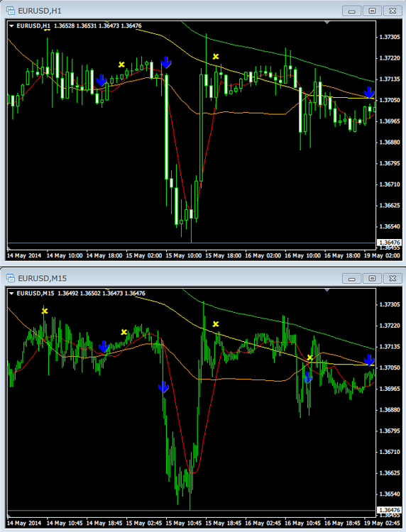Screen dimensions: 406x532
Task: Maximize the EURUSD,M15 chart window
Action: [x=372, y=279]
